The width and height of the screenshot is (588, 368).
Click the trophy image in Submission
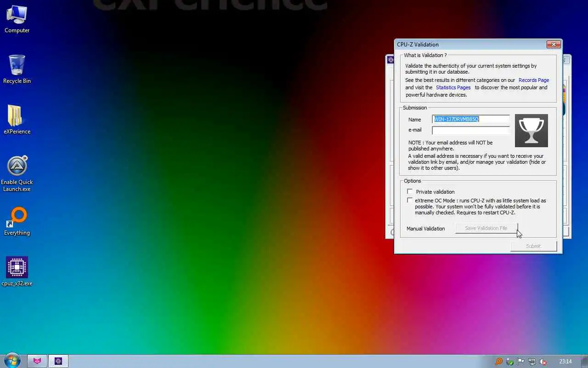[x=531, y=131]
